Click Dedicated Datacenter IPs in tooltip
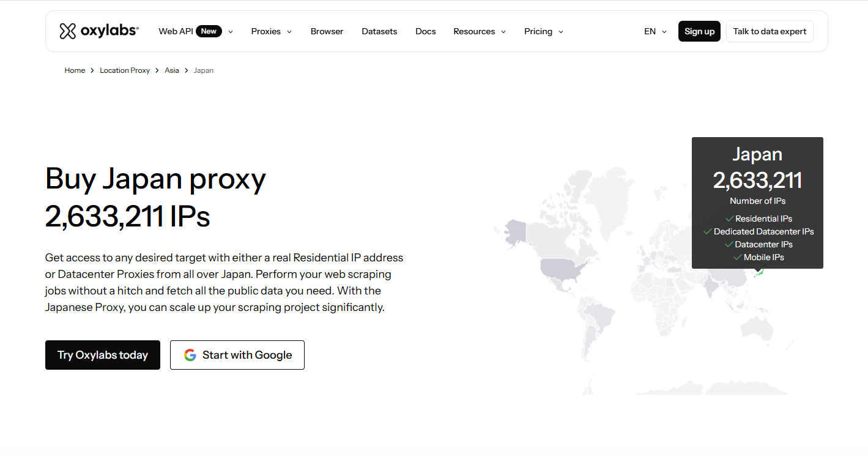 (x=759, y=231)
